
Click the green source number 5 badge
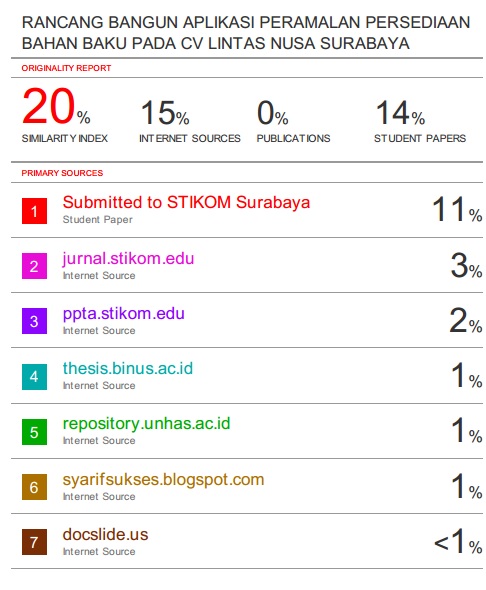point(34,432)
